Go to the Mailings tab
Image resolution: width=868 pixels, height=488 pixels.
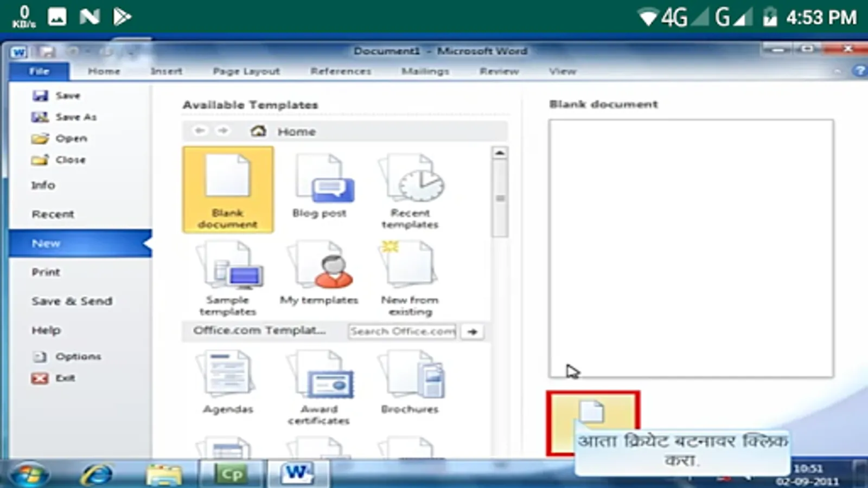[425, 71]
